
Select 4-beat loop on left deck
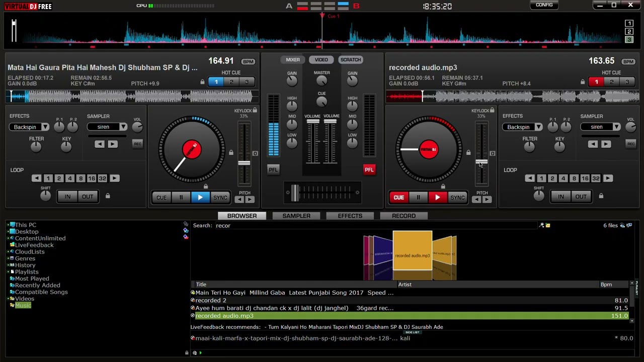click(x=70, y=178)
